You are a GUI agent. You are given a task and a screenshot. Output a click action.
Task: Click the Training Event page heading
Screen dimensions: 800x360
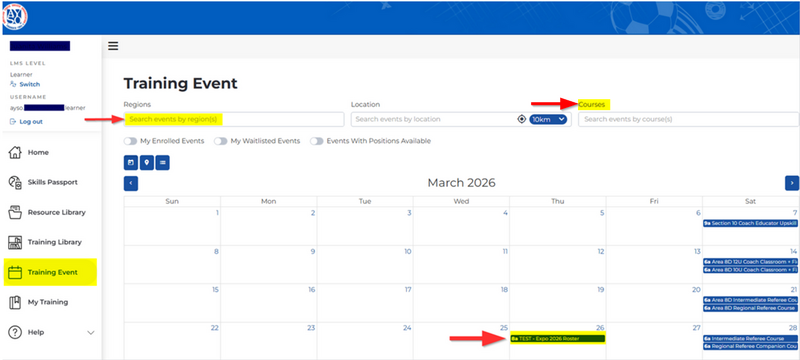click(181, 83)
